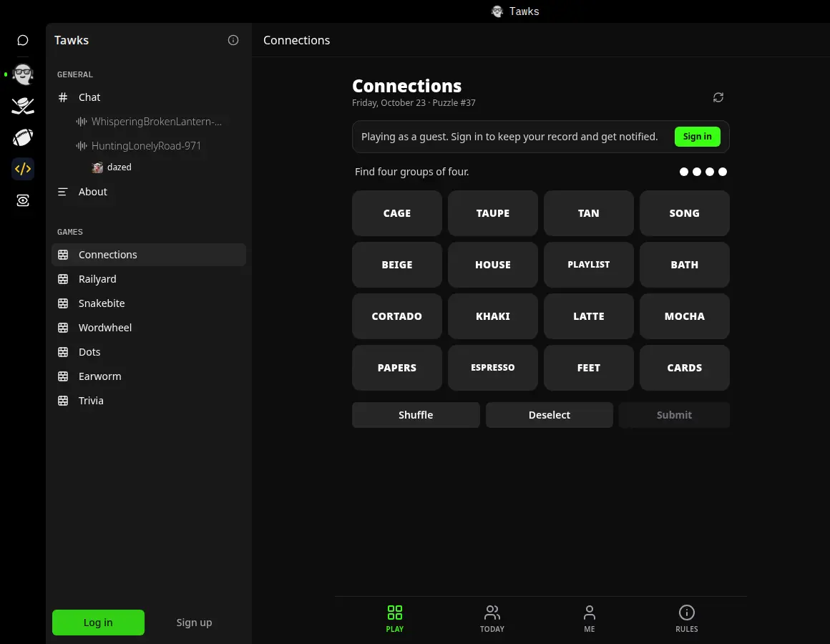This screenshot has height=644, width=830.
Task: Open the hockey sticks server icon
Action: tap(23, 106)
